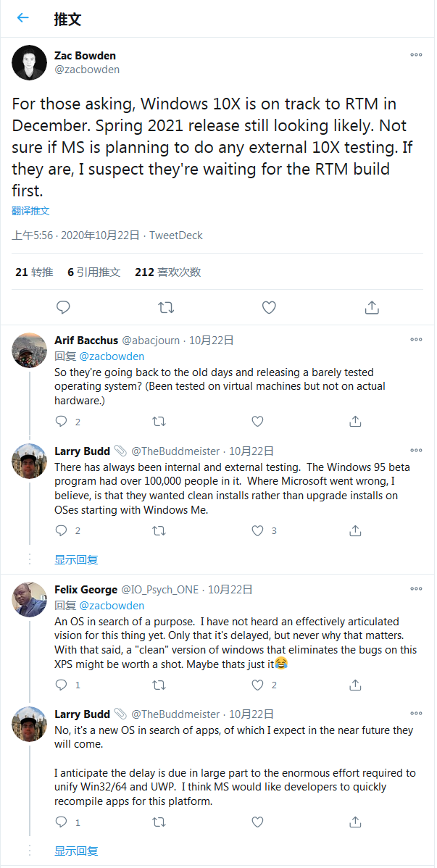
Task: Open the 6 引用推文 quote tweets
Action: (x=94, y=272)
